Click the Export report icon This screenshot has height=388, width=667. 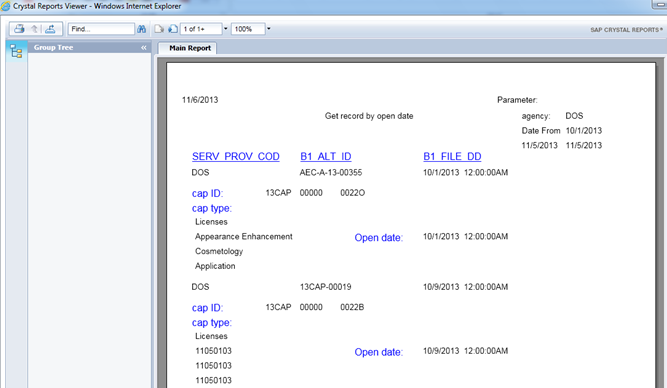click(50, 29)
